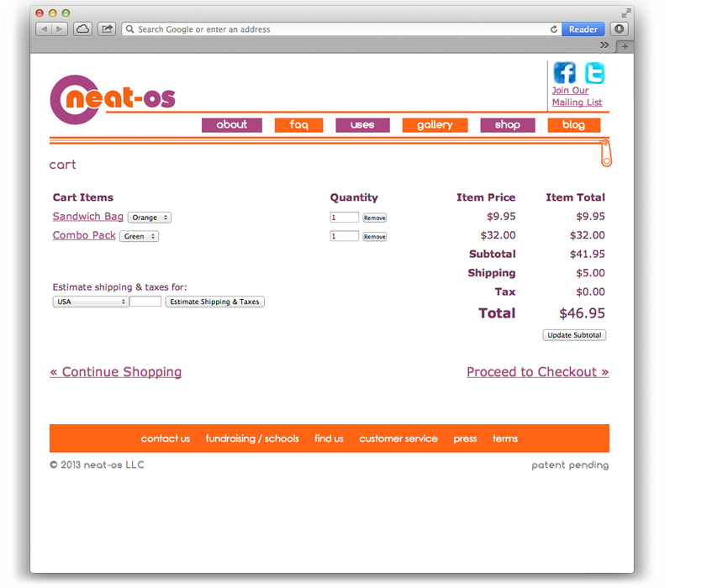The height and width of the screenshot is (588, 707).
Task: Open the blog menu item
Action: (574, 125)
